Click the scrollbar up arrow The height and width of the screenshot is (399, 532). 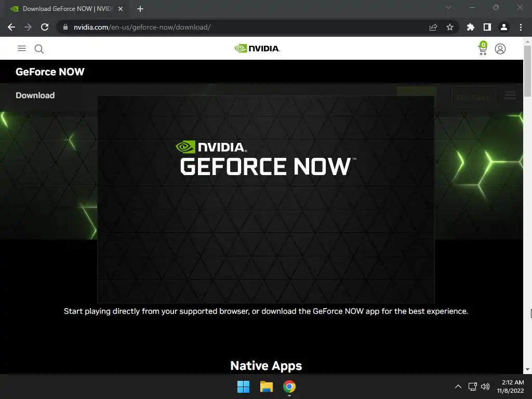point(528,42)
